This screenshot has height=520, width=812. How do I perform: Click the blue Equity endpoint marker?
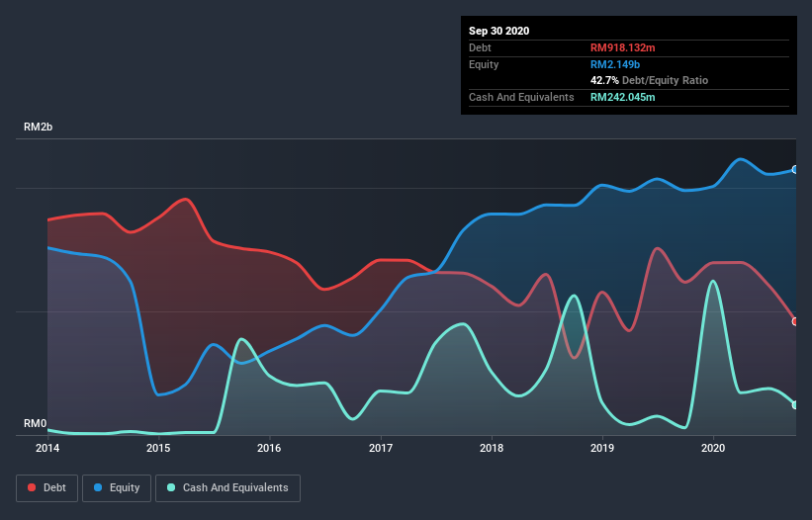pos(795,169)
